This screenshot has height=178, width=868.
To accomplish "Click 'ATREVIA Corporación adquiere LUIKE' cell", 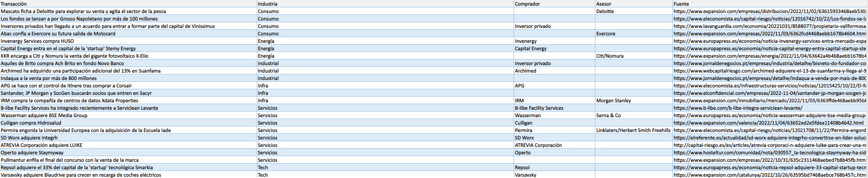I will coord(129,145).
